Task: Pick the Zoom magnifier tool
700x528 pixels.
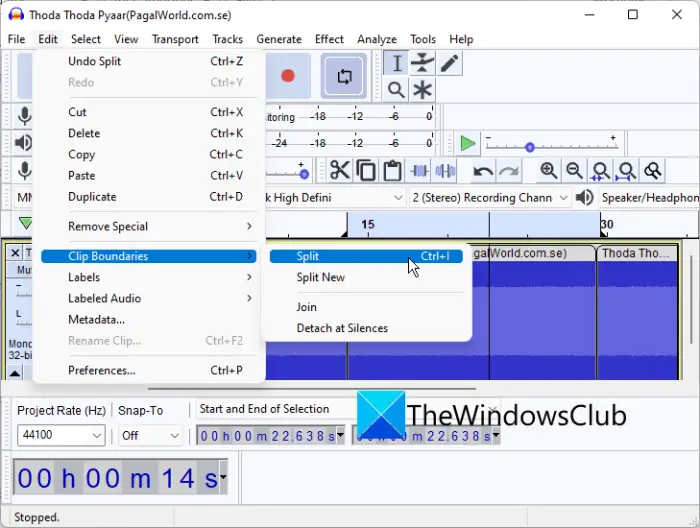Action: click(396, 90)
